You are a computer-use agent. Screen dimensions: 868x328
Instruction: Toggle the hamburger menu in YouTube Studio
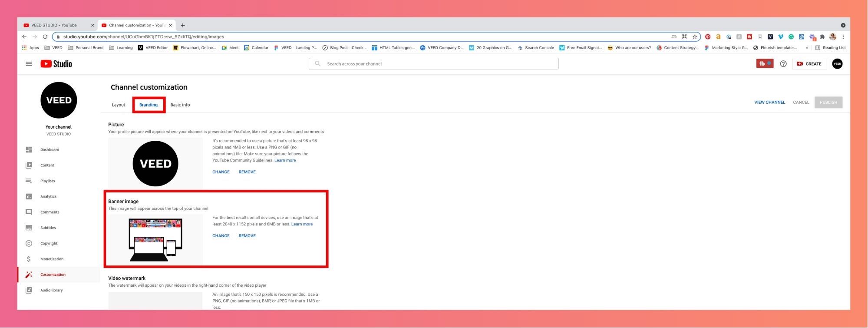(x=29, y=64)
